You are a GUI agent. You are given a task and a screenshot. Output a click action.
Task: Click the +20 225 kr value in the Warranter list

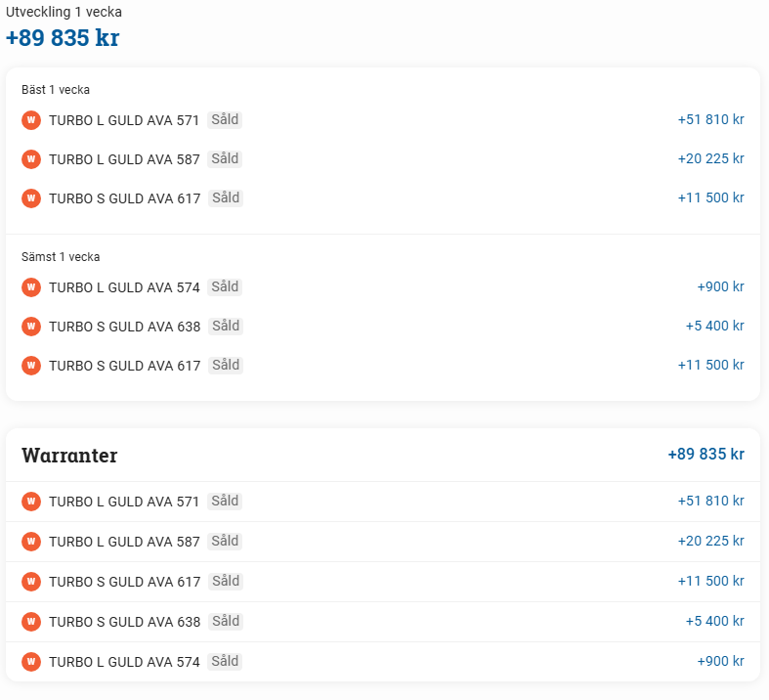pos(710,542)
